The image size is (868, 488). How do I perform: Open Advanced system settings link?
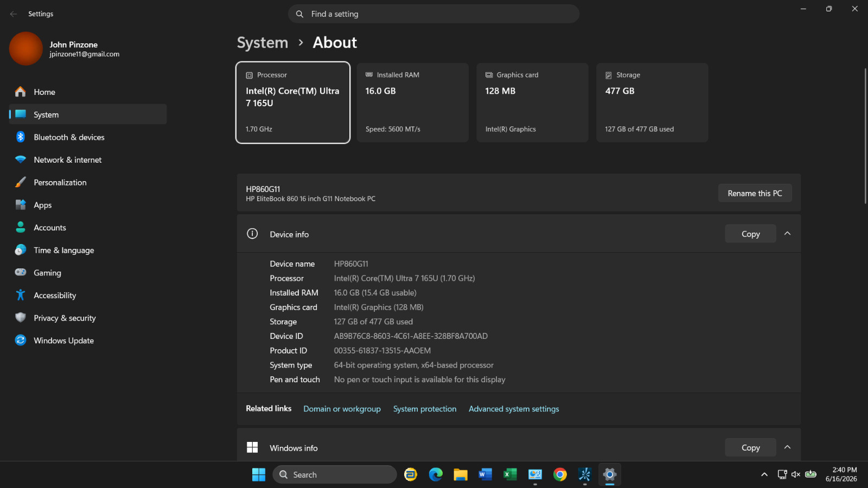click(514, 409)
